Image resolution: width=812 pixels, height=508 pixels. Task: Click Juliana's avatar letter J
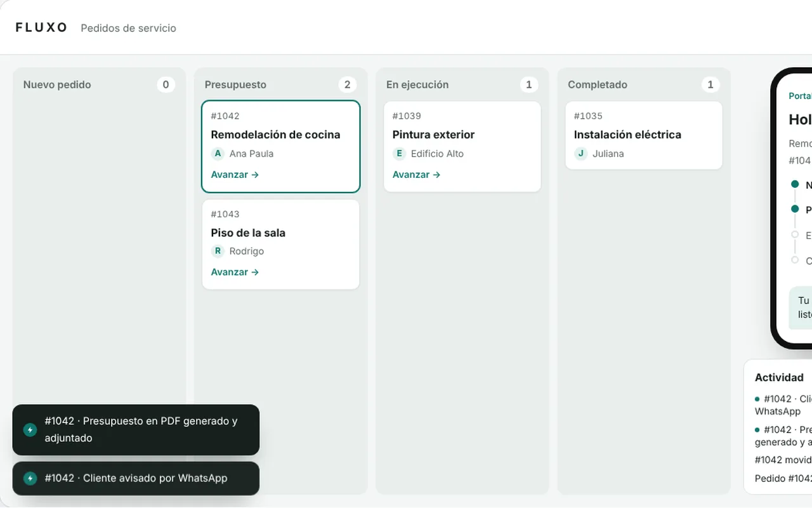580,154
